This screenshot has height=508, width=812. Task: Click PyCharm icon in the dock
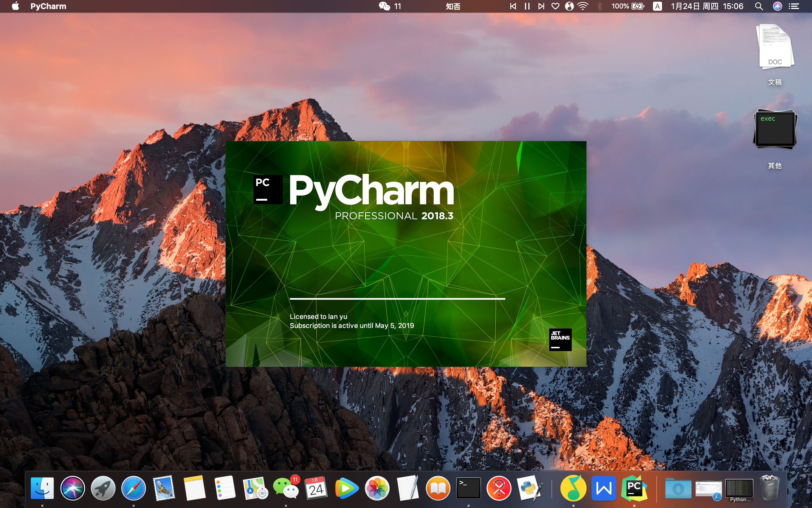point(634,488)
